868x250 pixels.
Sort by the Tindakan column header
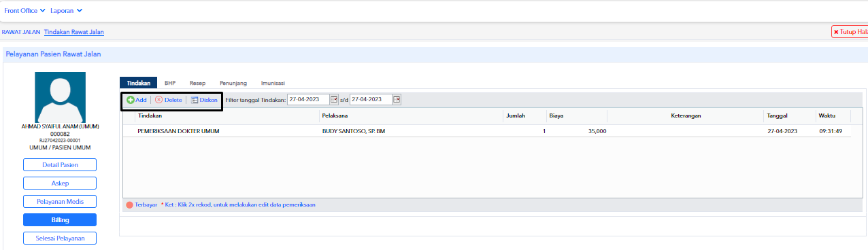pos(227,116)
